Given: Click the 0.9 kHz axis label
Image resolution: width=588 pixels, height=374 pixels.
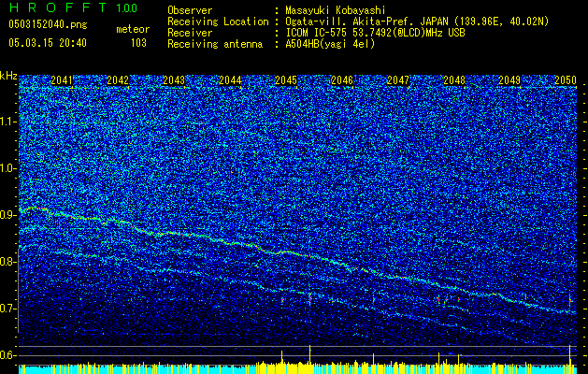Looking at the screenshot, I should pyautogui.click(x=8, y=215).
